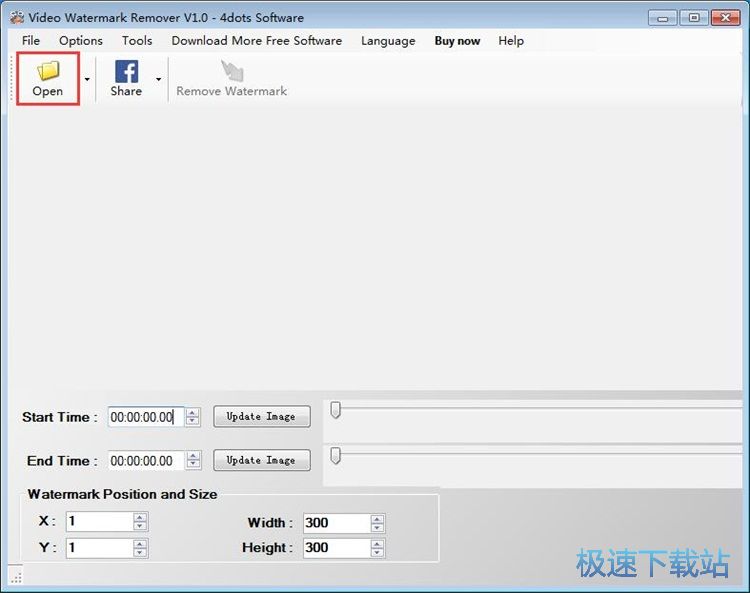Expand the Open button dropdown arrow
The image size is (750, 593).
coord(87,79)
